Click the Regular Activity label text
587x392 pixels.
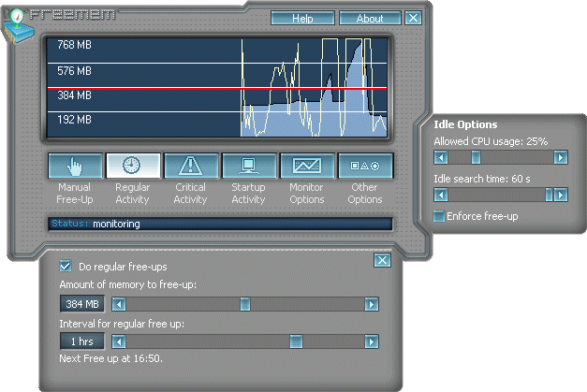(133, 194)
